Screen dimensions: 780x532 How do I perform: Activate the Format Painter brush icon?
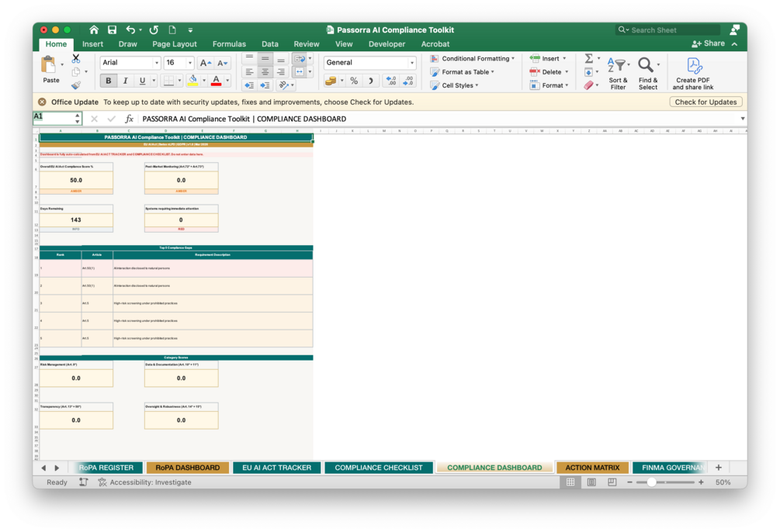point(76,85)
